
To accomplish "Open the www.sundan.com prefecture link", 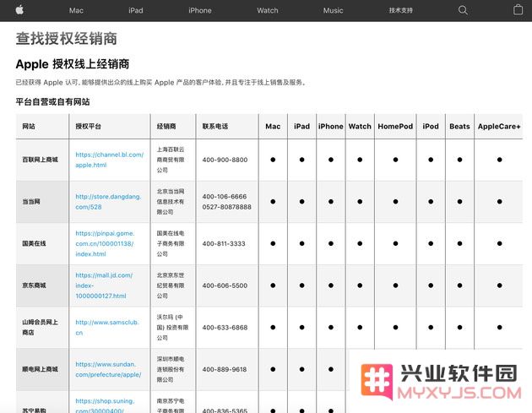I will pos(108,369).
